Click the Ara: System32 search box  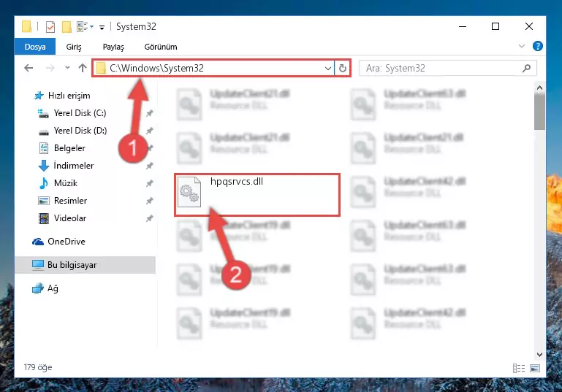[x=448, y=68]
